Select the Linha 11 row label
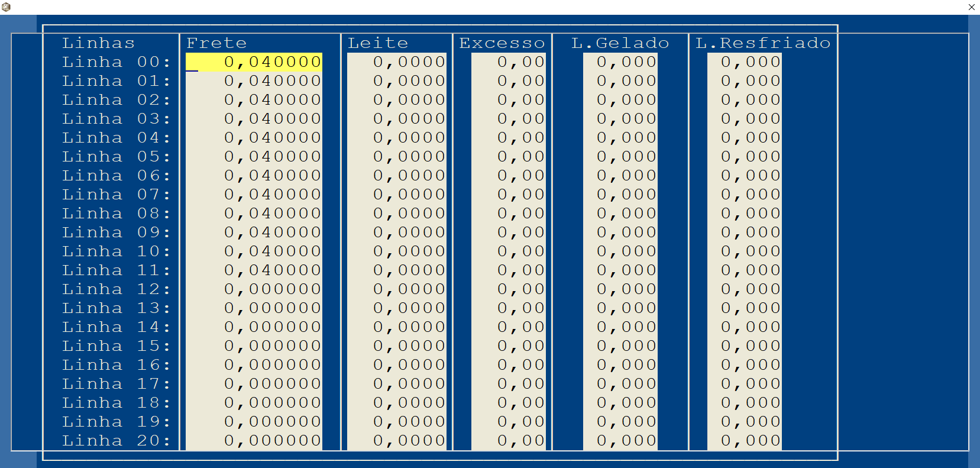 [x=117, y=270]
